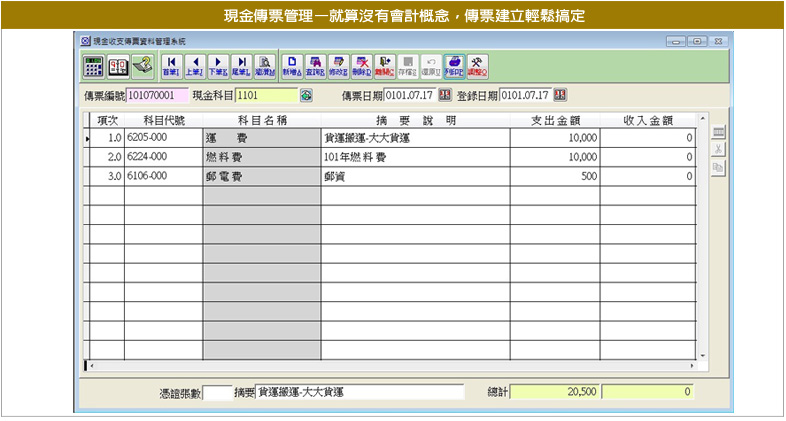
Task: Delete the voucher with the 刪除 icon
Action: pyautogui.click(x=362, y=66)
